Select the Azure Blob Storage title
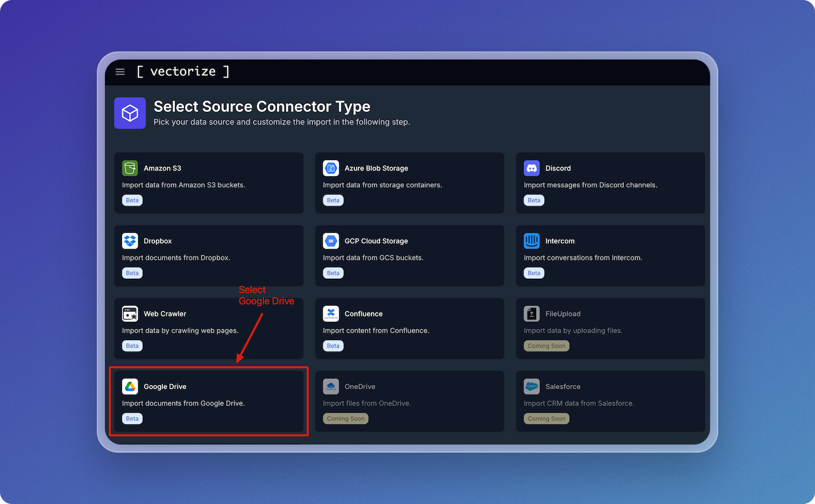 point(376,168)
